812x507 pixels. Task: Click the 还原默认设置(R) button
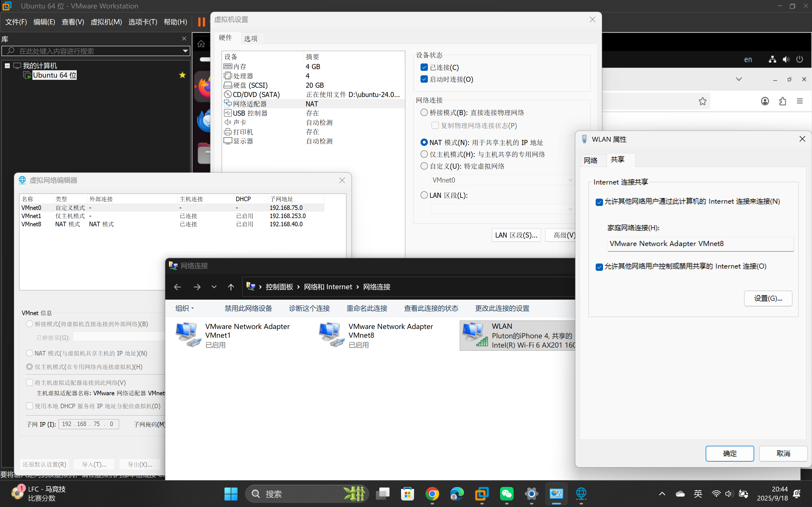pos(44,464)
